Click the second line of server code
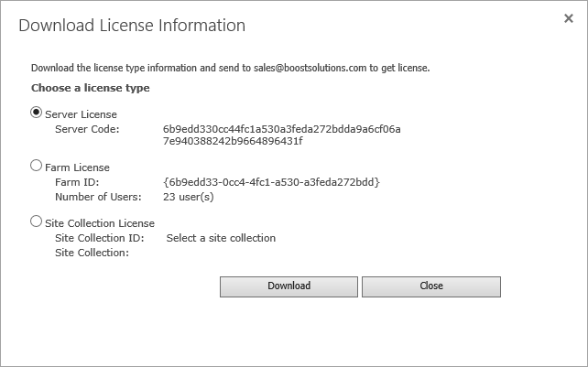This screenshot has width=588, height=367. [x=233, y=142]
